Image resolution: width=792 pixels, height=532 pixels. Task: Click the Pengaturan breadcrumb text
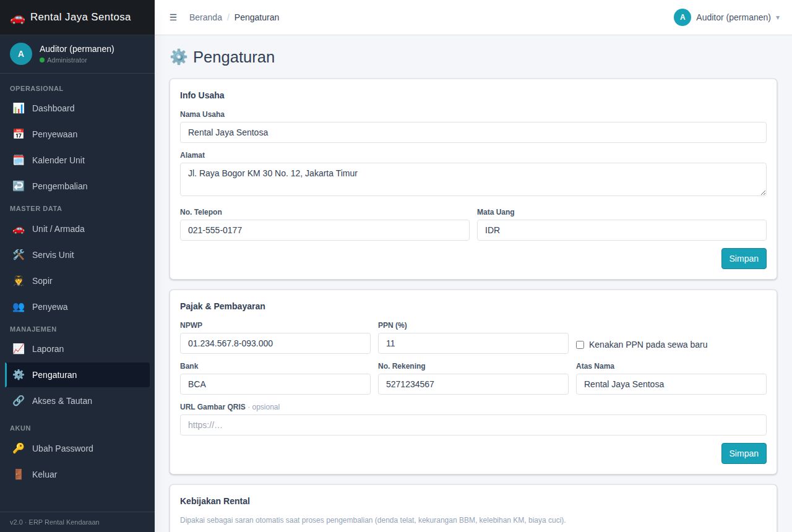coord(257,17)
